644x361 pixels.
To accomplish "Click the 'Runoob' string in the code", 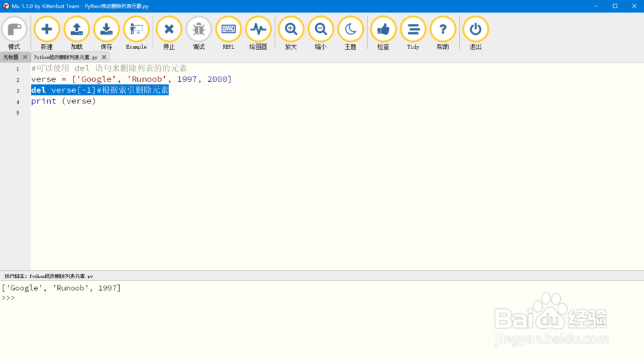I will point(147,79).
